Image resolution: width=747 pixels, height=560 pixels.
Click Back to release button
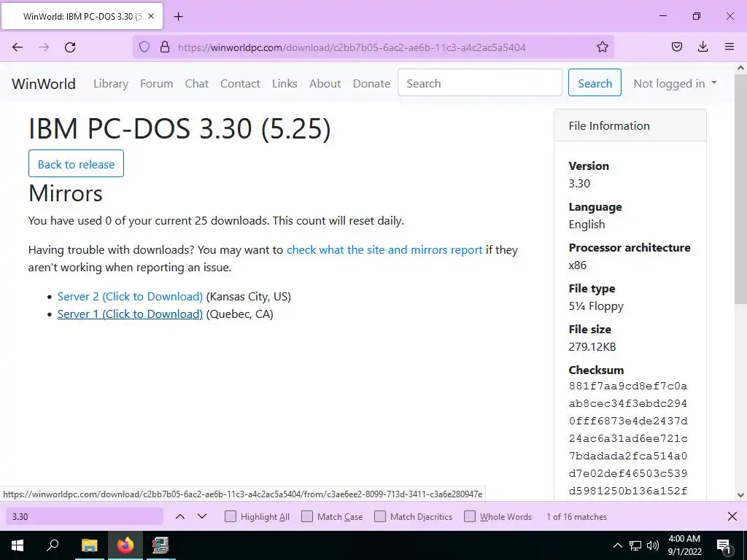(76, 163)
